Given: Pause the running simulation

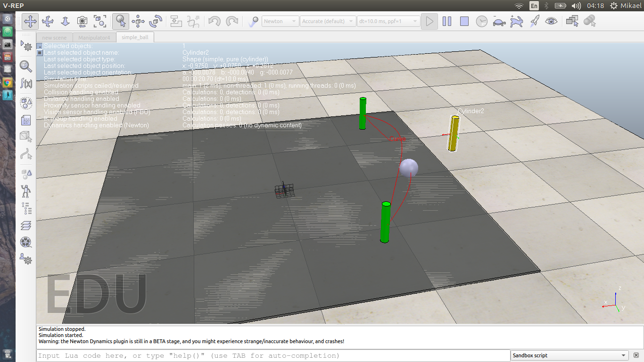Looking at the screenshot, I should tap(446, 21).
